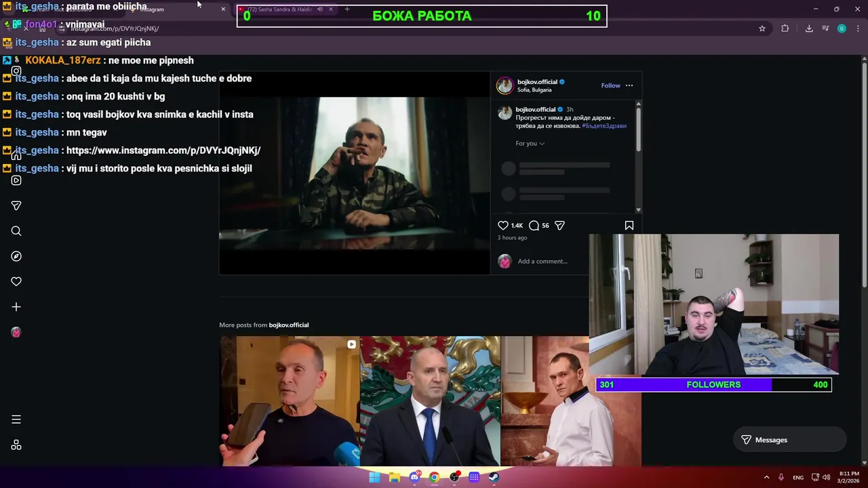Open Search in the Instagram sidebar
This screenshot has width=868, height=488.
click(16, 231)
